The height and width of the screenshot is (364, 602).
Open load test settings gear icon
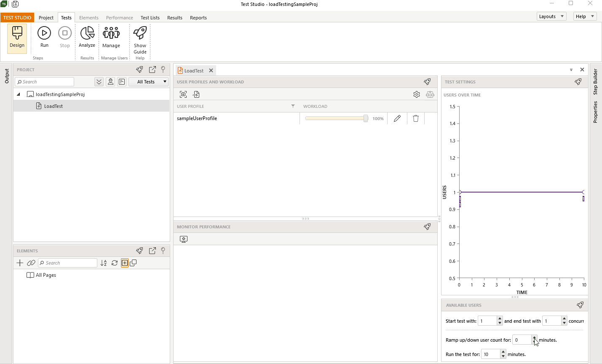416,94
